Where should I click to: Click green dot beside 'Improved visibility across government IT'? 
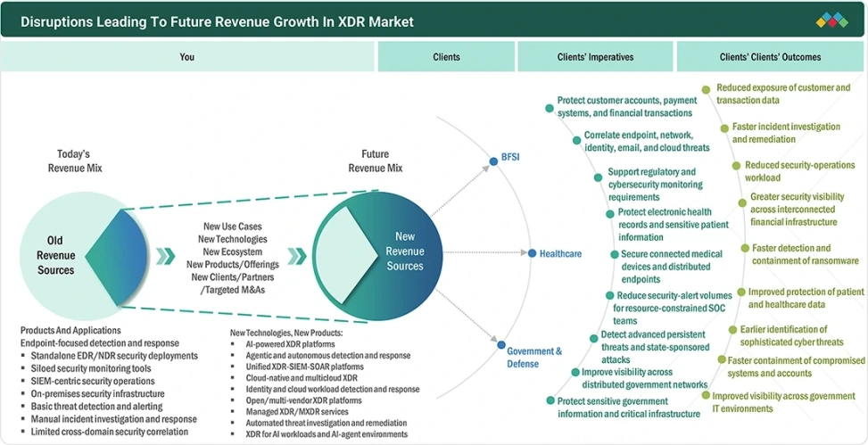(x=706, y=395)
